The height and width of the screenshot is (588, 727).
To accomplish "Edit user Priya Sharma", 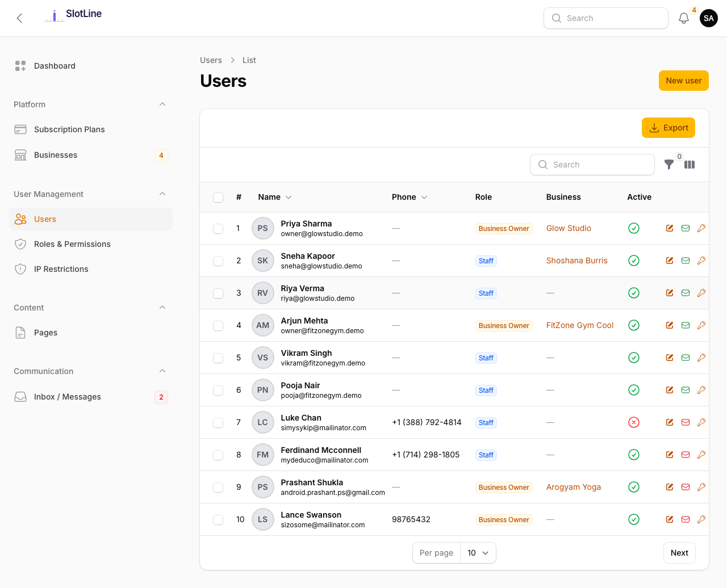I will point(670,228).
